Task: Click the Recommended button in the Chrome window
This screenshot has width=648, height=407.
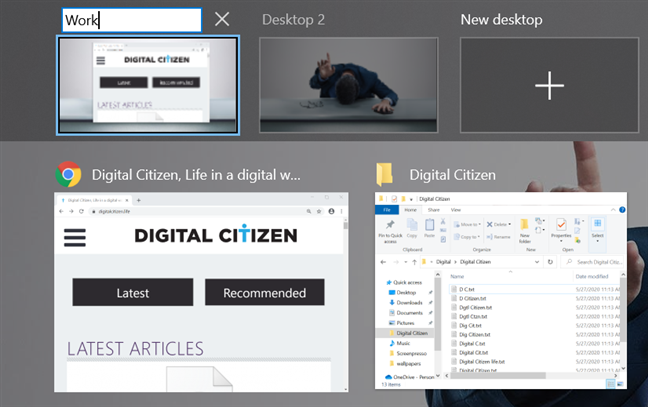Action: [264, 293]
